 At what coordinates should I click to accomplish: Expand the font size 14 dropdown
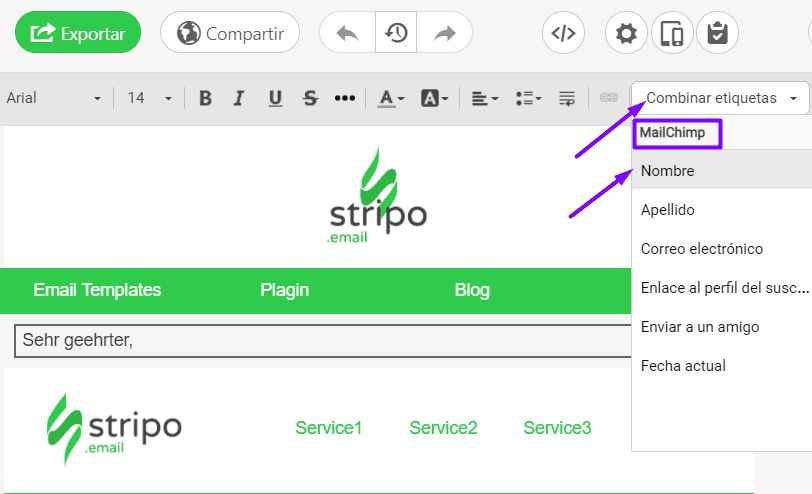[150, 98]
